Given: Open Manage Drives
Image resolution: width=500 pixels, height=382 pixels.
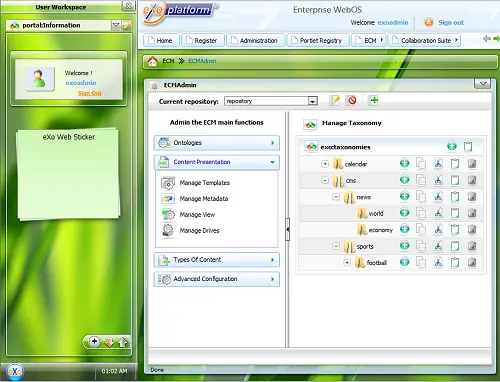Looking at the screenshot, I should pos(199,231).
